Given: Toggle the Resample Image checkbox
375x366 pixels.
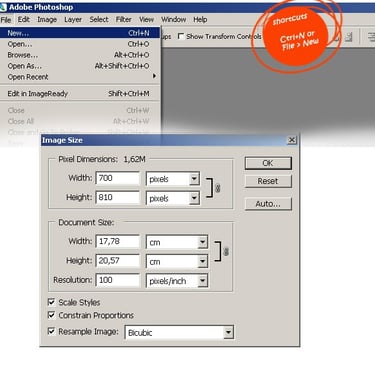Looking at the screenshot, I should (51, 331).
